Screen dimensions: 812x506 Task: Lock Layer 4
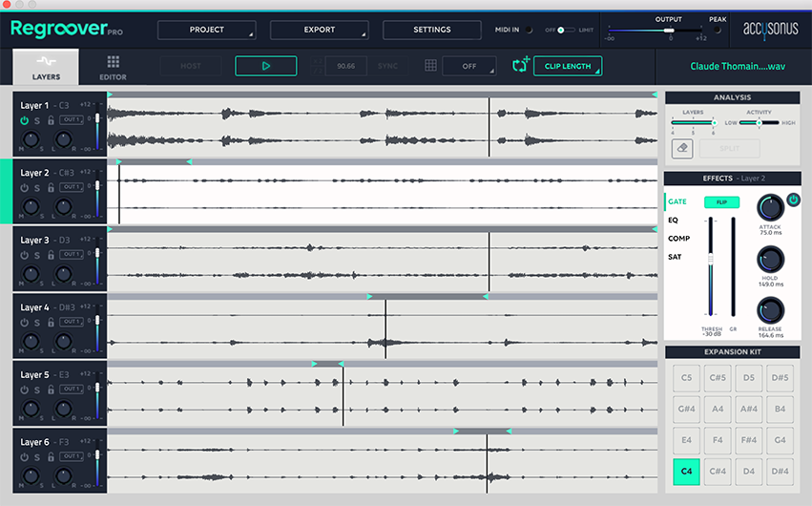pos(51,322)
